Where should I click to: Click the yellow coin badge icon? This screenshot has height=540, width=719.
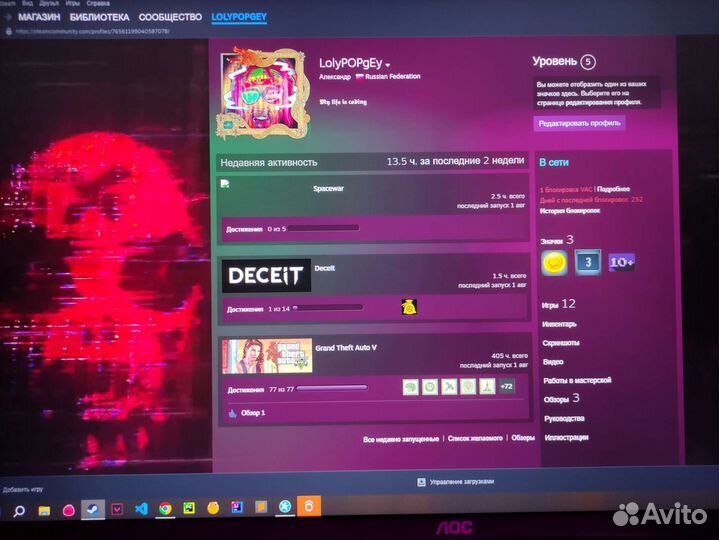pos(554,263)
